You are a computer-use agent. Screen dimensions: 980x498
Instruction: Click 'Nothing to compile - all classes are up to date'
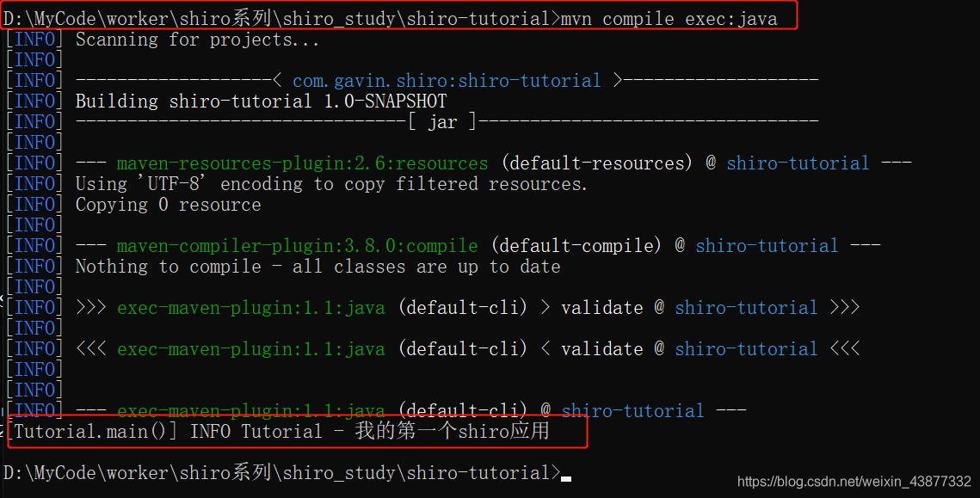(x=317, y=267)
